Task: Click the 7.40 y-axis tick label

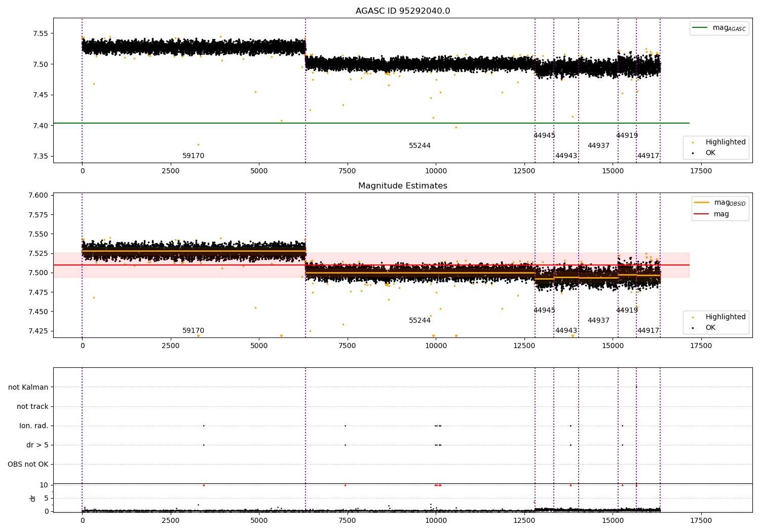Action: [x=41, y=125]
